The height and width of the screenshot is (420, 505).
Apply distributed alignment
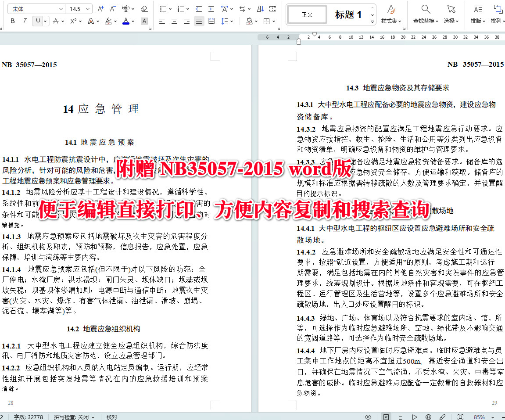[x=211, y=21]
